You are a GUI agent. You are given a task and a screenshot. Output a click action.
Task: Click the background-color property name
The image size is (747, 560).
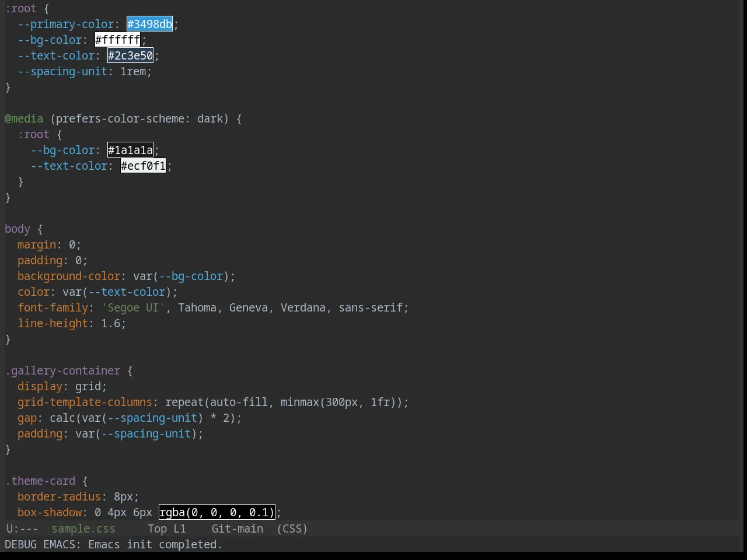click(69, 276)
